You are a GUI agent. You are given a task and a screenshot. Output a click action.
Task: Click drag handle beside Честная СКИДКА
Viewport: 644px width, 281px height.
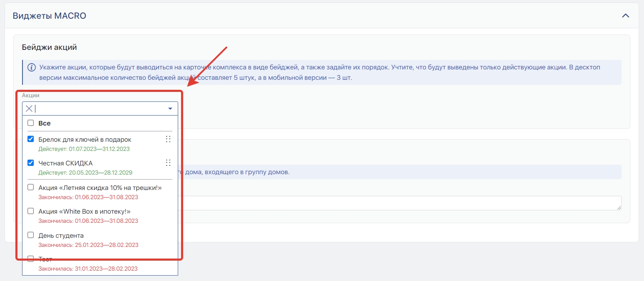(x=168, y=163)
